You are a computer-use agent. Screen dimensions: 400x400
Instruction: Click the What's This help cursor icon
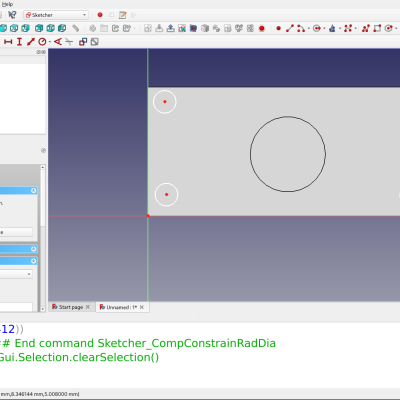point(12,15)
